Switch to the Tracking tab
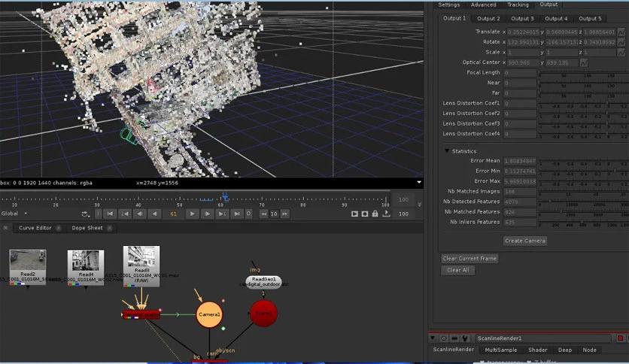The image size is (629, 364). [x=518, y=5]
